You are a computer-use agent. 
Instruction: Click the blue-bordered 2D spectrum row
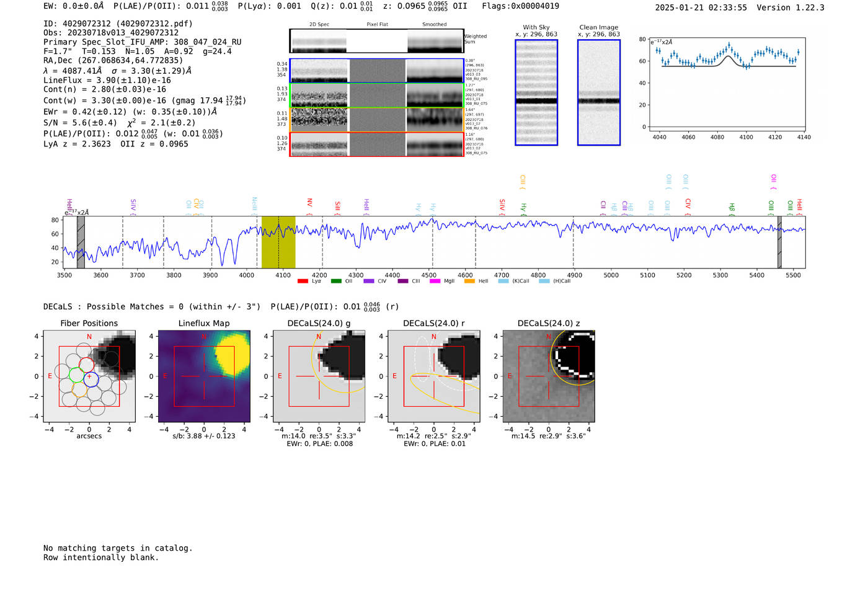[x=376, y=71]
